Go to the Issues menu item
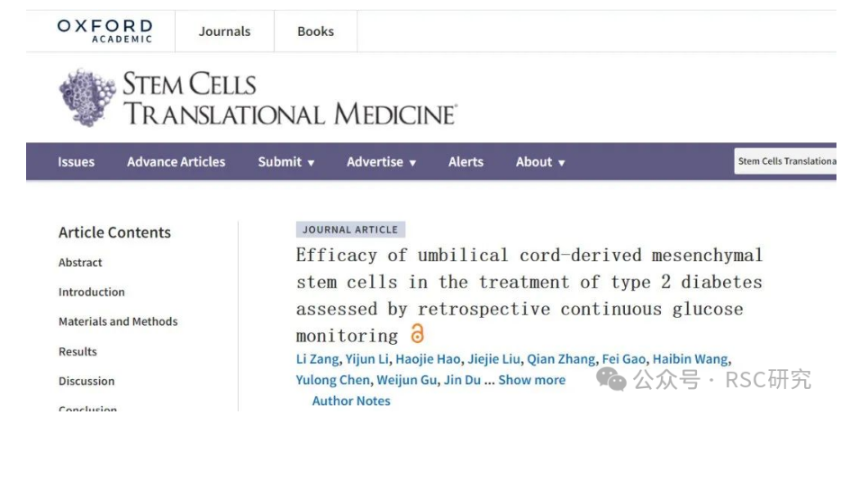This screenshot has width=868, height=487. pyautogui.click(x=76, y=162)
